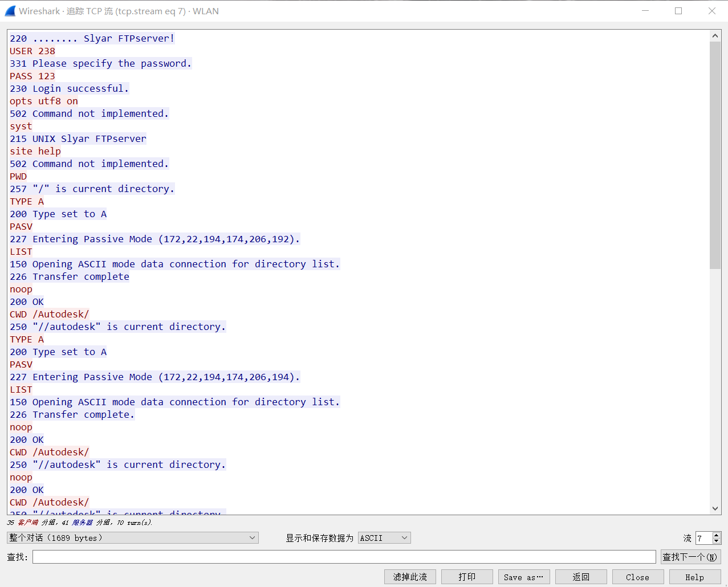Click the line '257 "/" is current directory.'
This screenshot has width=728, height=587.
point(92,189)
